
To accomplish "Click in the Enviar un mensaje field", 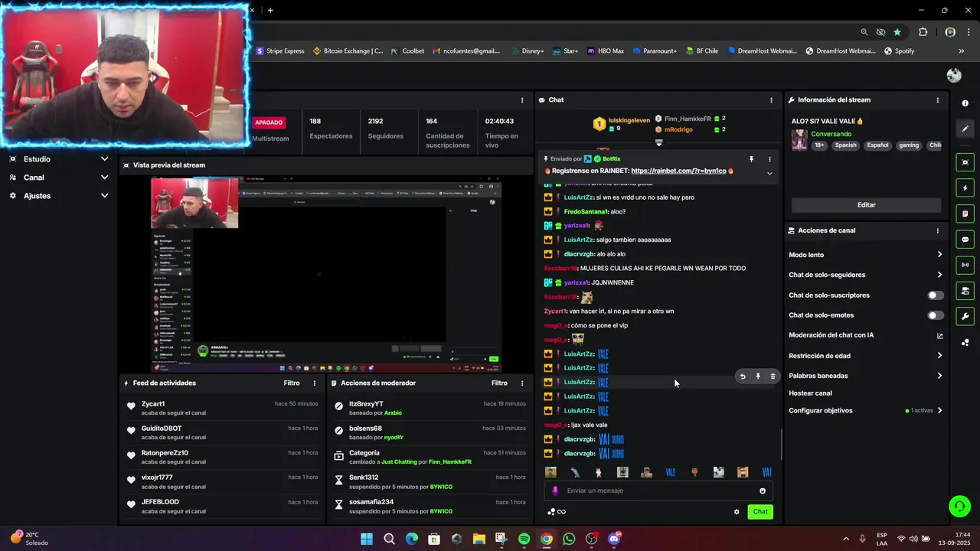I will [x=658, y=491].
